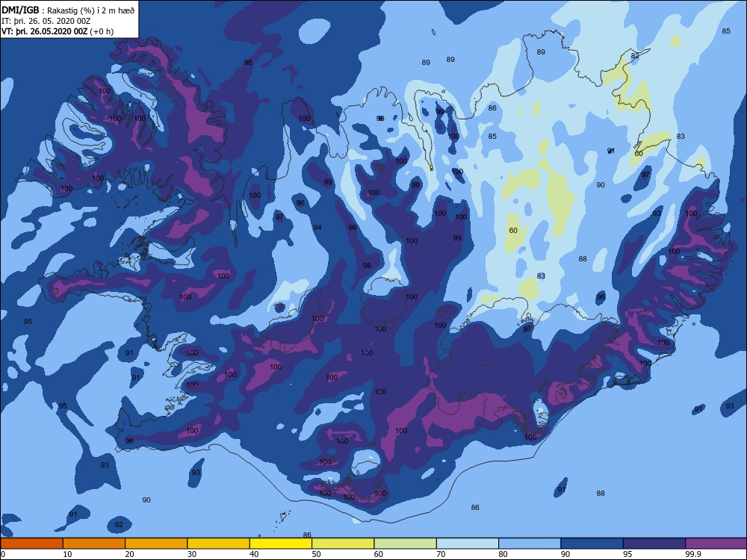Click the '82' humidity value on the map
The image size is (747, 560).
[x=634, y=56]
